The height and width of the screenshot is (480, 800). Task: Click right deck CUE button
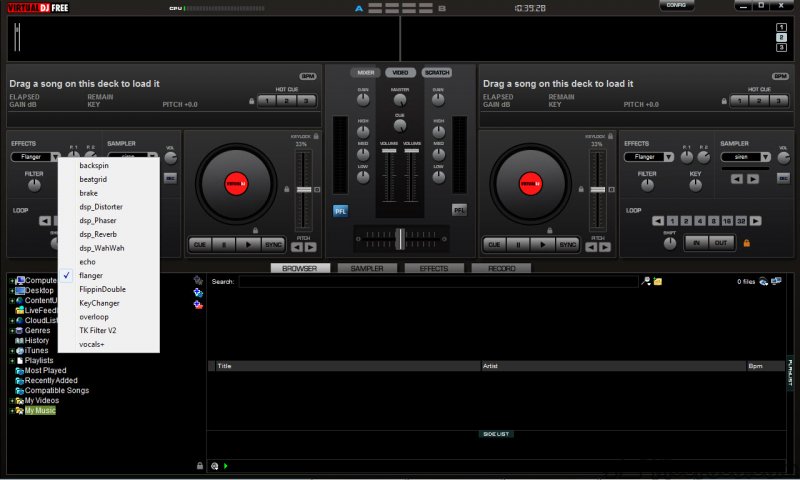click(x=494, y=244)
